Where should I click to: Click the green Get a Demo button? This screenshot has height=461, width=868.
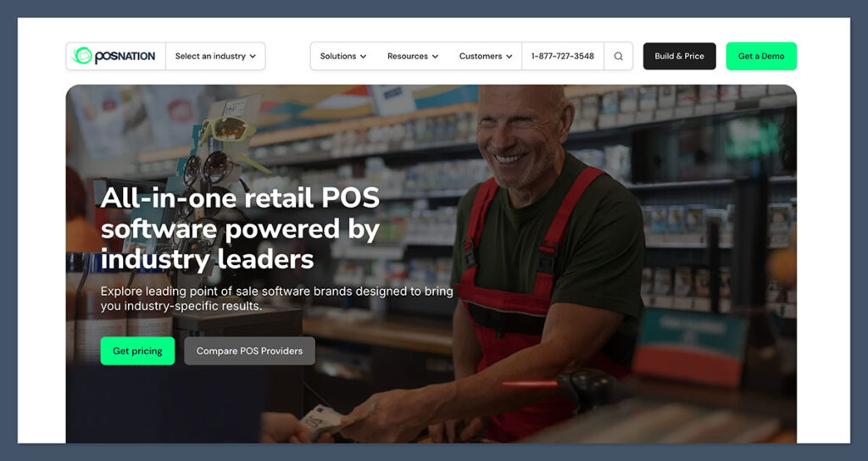tap(761, 56)
